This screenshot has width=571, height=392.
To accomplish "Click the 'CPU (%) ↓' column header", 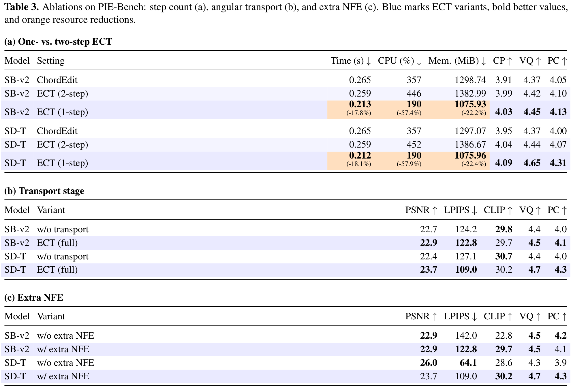I will click(x=400, y=61).
